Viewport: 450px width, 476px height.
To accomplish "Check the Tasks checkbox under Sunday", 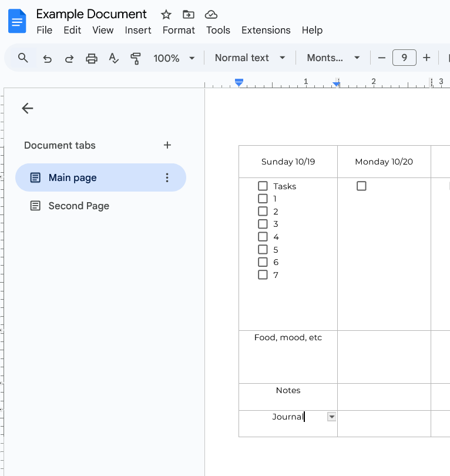I will pyautogui.click(x=263, y=186).
